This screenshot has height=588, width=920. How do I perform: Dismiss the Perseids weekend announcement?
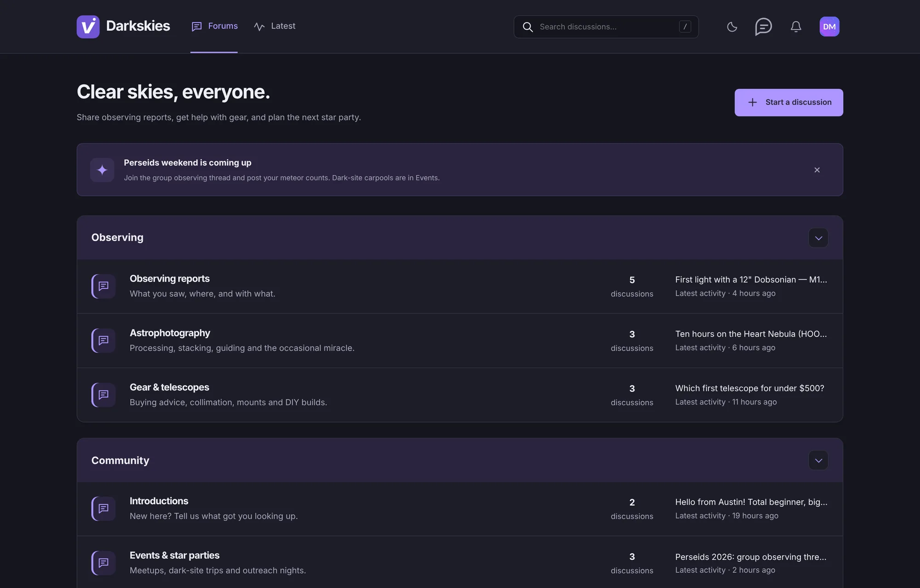tap(817, 170)
